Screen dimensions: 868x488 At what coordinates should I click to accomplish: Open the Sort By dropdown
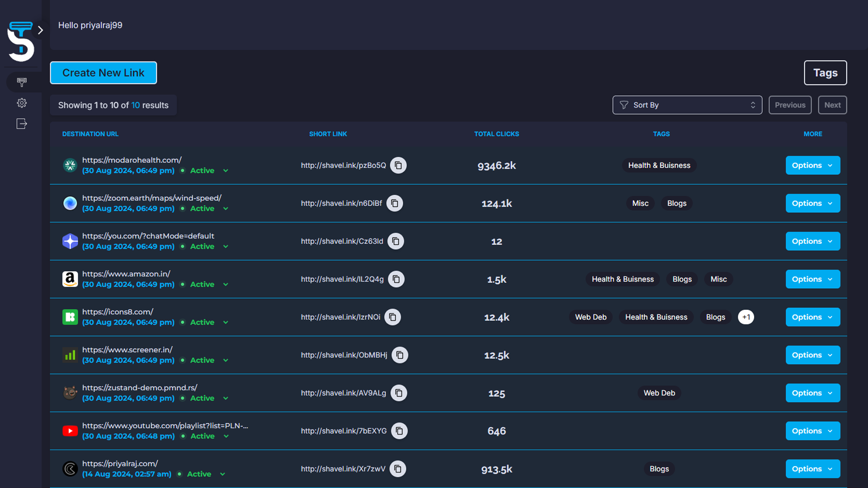coord(687,105)
